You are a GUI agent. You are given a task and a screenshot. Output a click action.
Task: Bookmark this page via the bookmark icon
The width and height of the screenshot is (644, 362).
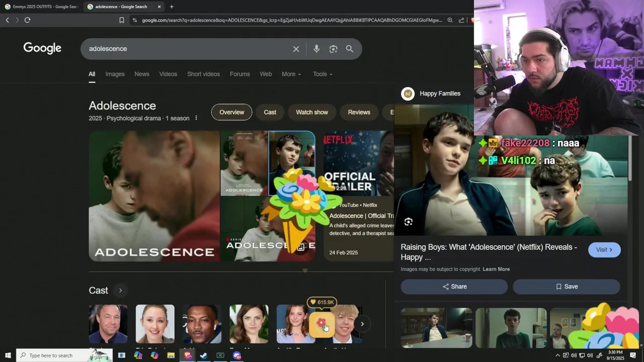click(x=121, y=20)
